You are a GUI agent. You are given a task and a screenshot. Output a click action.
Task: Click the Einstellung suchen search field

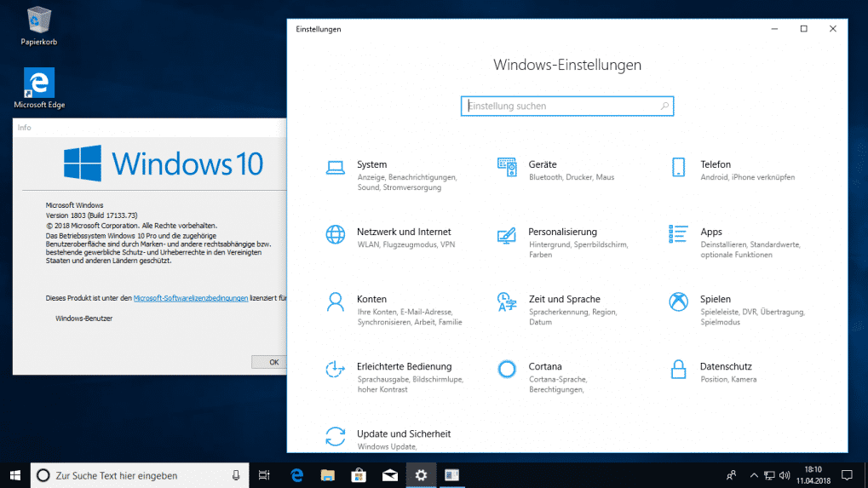pyautogui.click(x=566, y=106)
